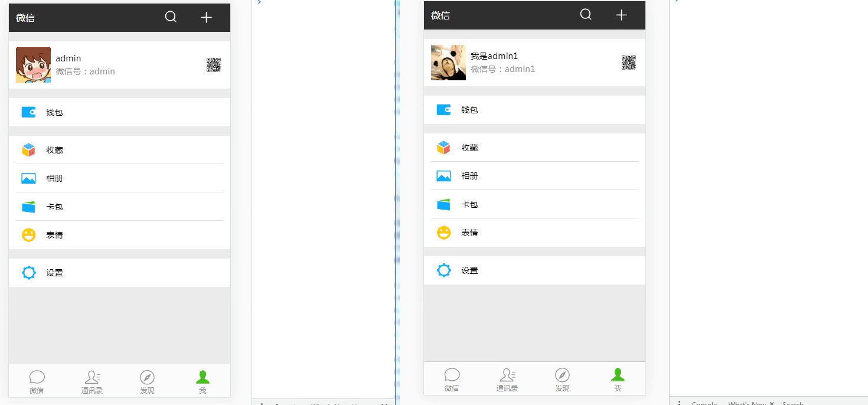Click '微信号：admin' ID text
Screen dimensions: 868x405
pos(86,71)
